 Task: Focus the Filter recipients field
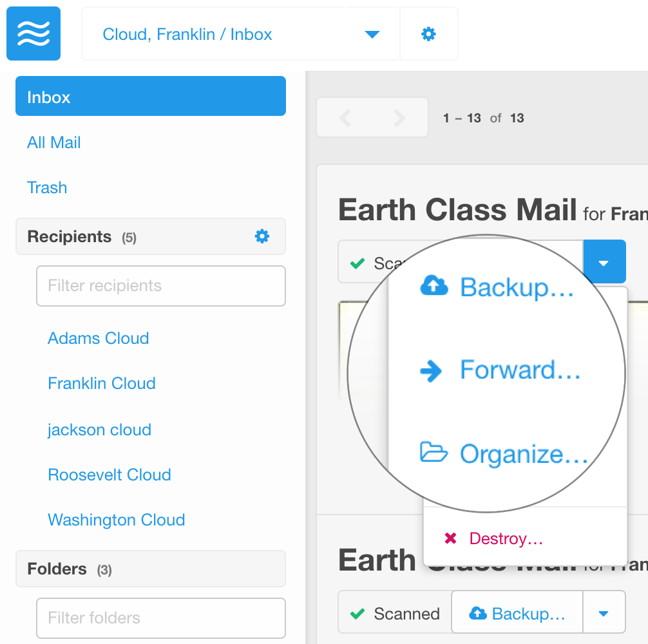(161, 286)
